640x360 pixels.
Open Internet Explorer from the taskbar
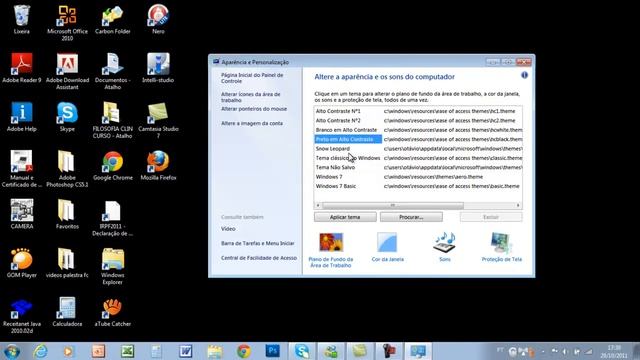click(41, 351)
